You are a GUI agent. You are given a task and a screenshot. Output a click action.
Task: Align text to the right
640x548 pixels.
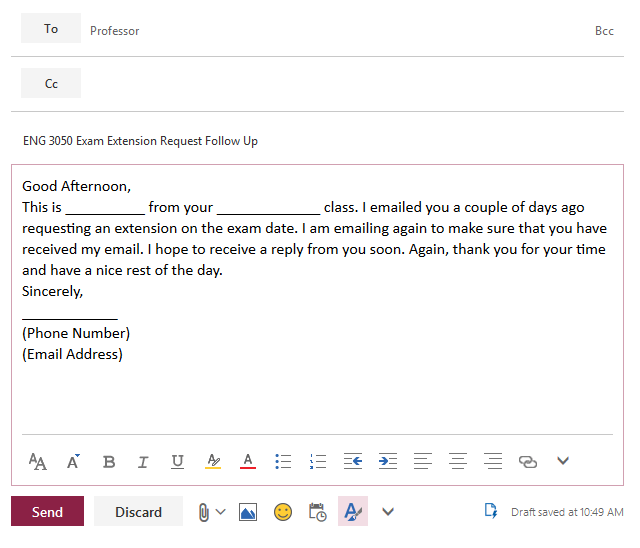pyautogui.click(x=493, y=461)
